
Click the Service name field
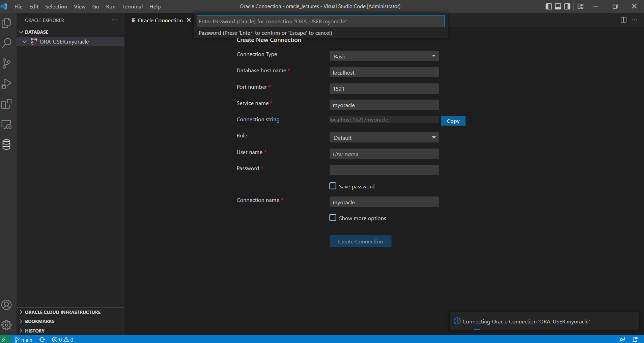384,105
